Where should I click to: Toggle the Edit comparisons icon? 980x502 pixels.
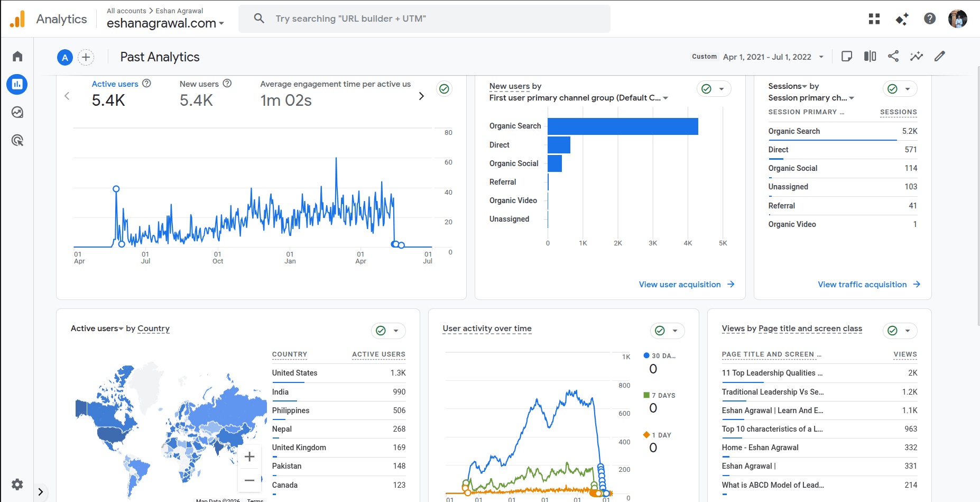(870, 56)
